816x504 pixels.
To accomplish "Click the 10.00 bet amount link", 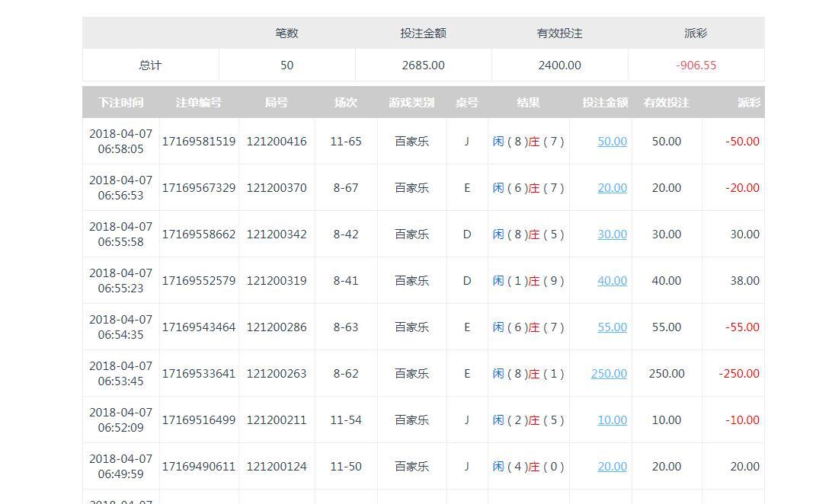I will tap(612, 420).
